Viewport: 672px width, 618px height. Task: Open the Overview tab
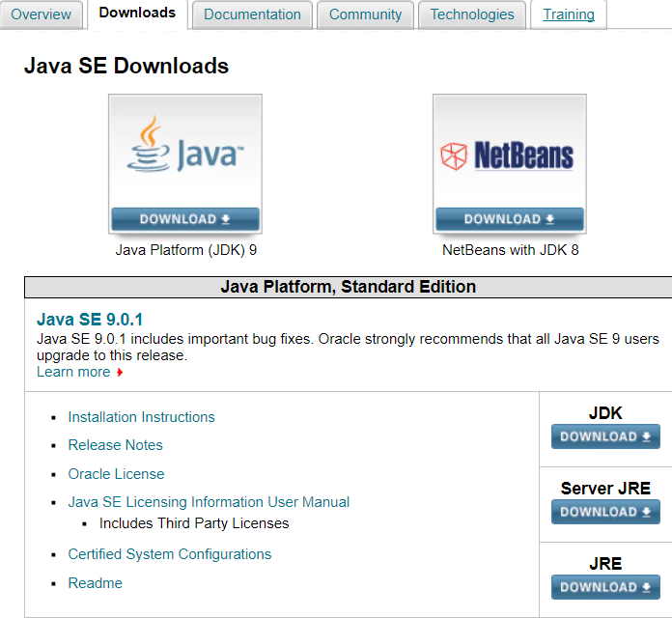point(42,14)
